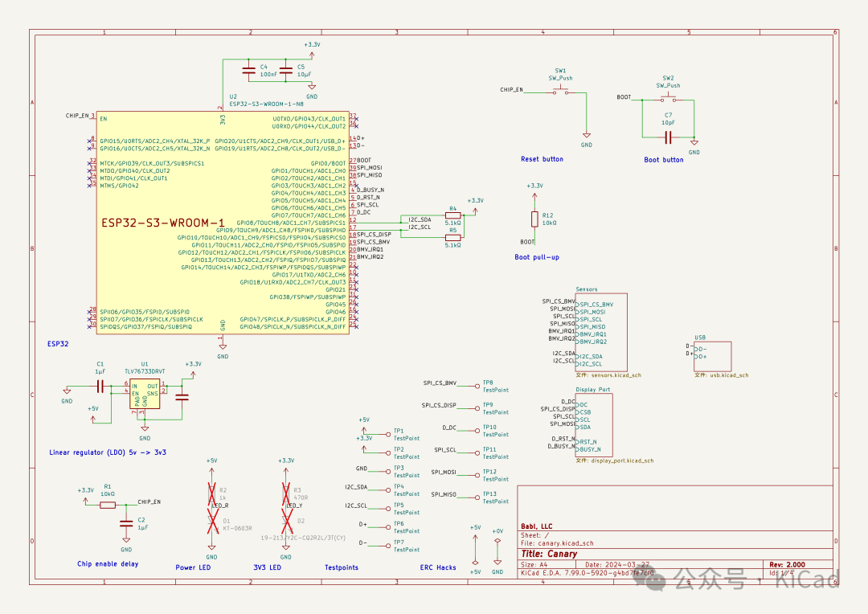The width and height of the screenshot is (868, 614).
Task: Click the blue 'ESP32' label under module
Action: (x=58, y=344)
